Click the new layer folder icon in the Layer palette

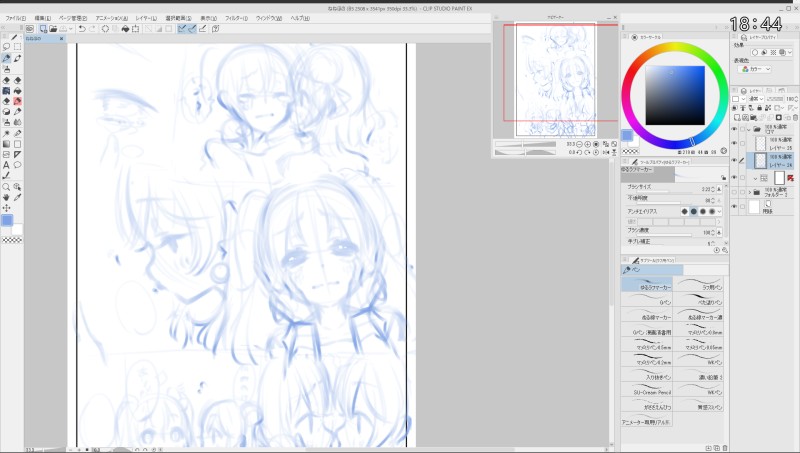pyautogui.click(x=754, y=117)
